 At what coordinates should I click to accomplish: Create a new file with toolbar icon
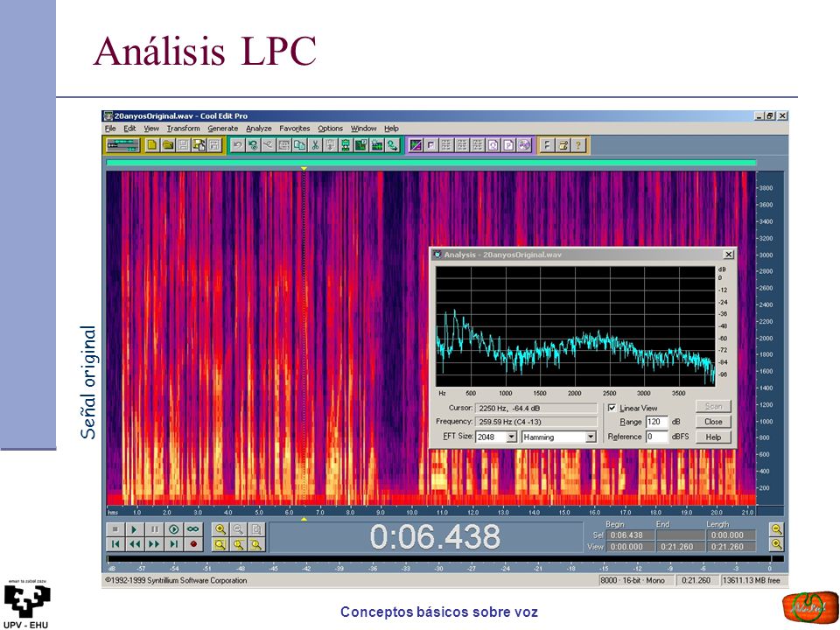pos(152,145)
